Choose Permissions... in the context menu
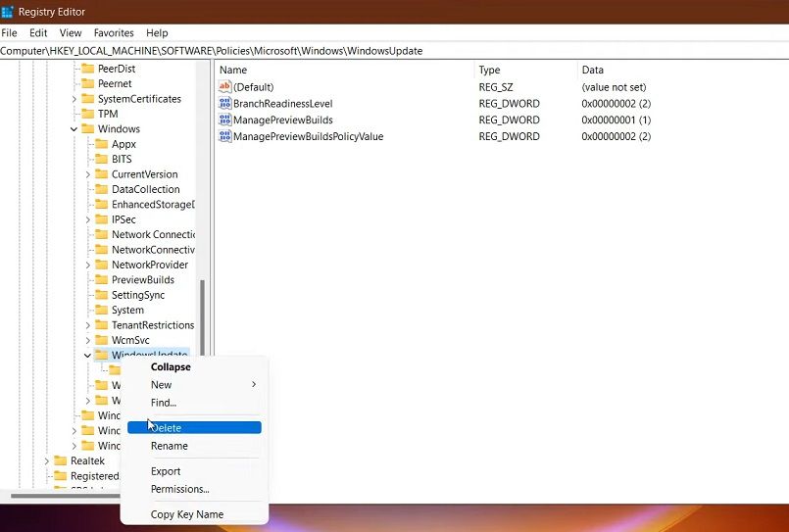The image size is (789, 532). pos(194,489)
